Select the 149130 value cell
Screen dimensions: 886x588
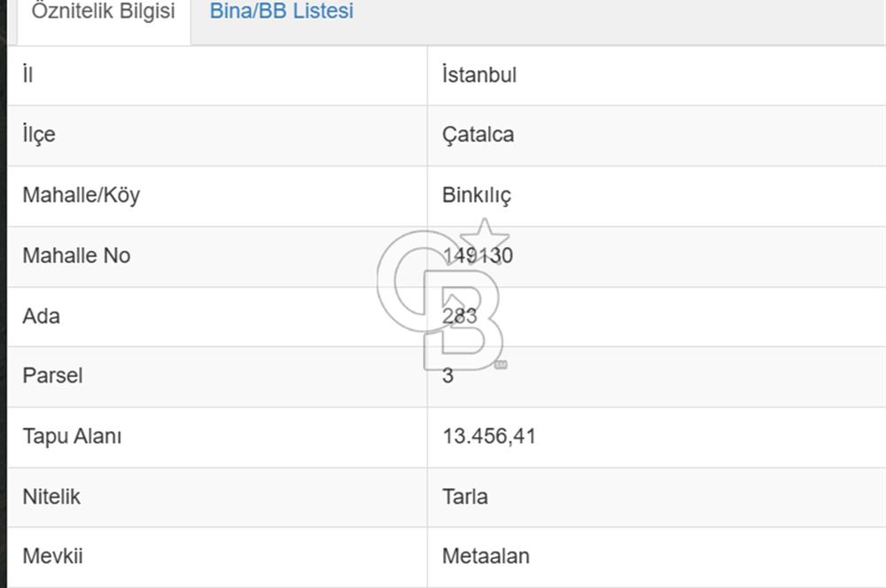(x=477, y=256)
